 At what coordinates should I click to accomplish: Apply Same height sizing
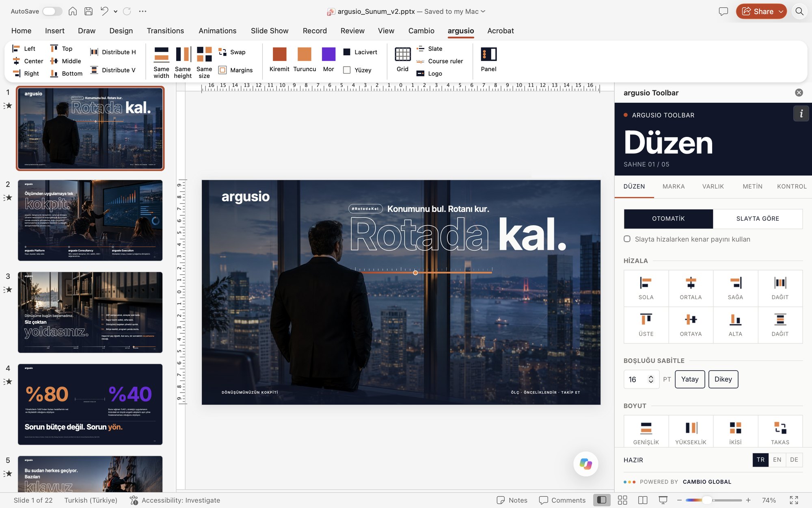[x=183, y=62]
